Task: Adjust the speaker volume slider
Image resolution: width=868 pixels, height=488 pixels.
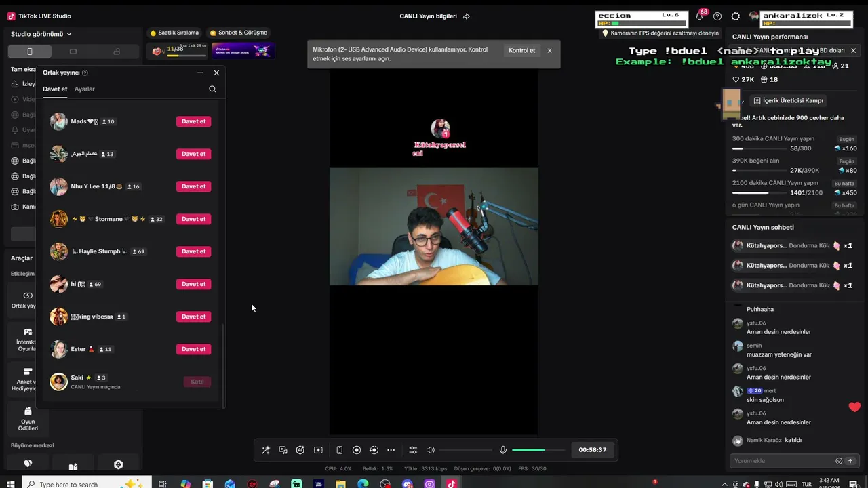Action: pos(466,450)
